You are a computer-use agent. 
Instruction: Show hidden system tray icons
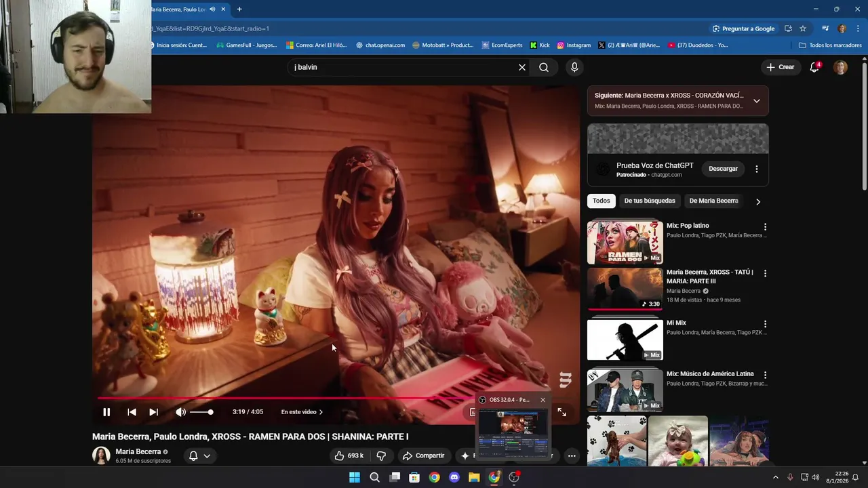776,477
